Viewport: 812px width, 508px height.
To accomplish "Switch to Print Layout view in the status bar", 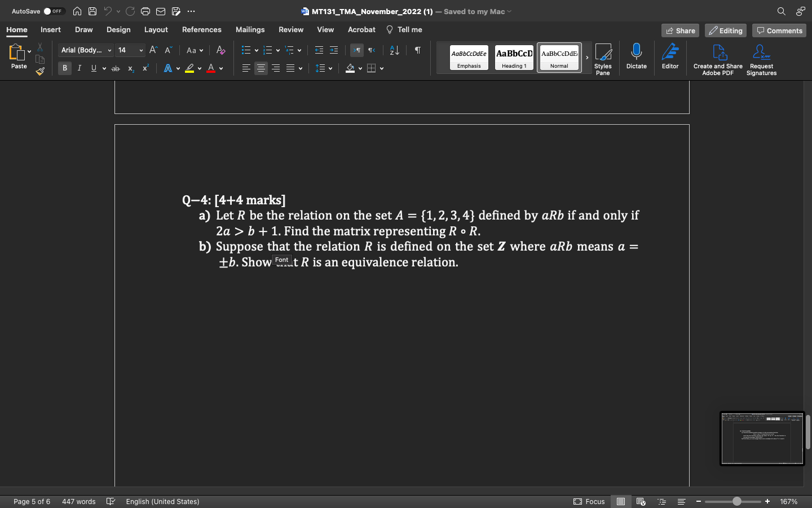I will tap(621, 501).
